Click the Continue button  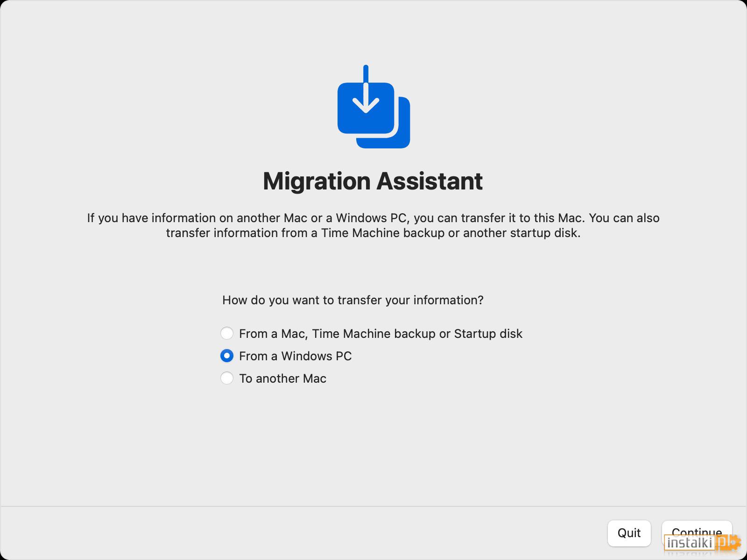pos(697,533)
